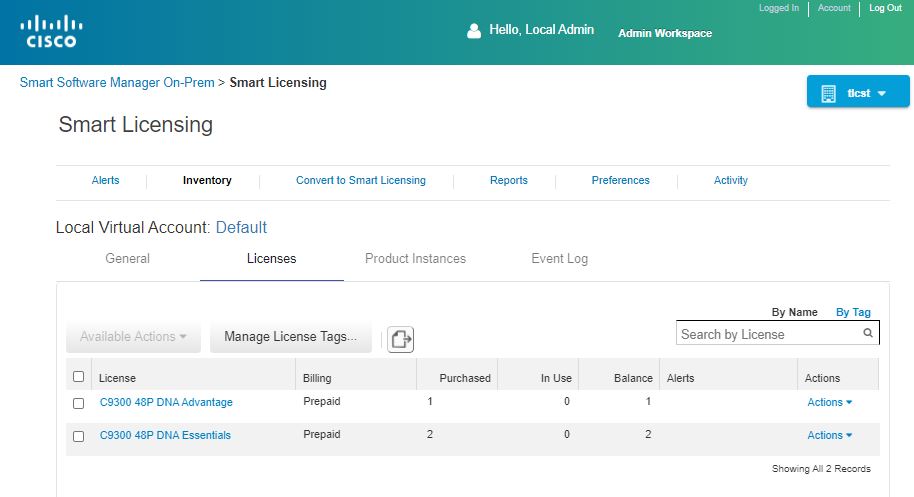The image size is (914, 497).
Task: Click the building icon on account button
Action: coord(828,93)
